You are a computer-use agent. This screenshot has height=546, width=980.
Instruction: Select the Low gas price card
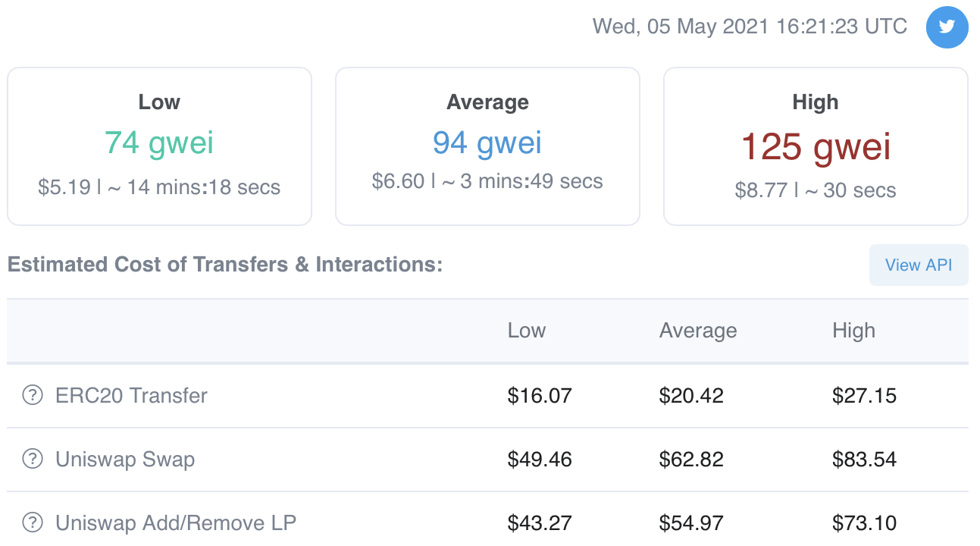tap(159, 146)
